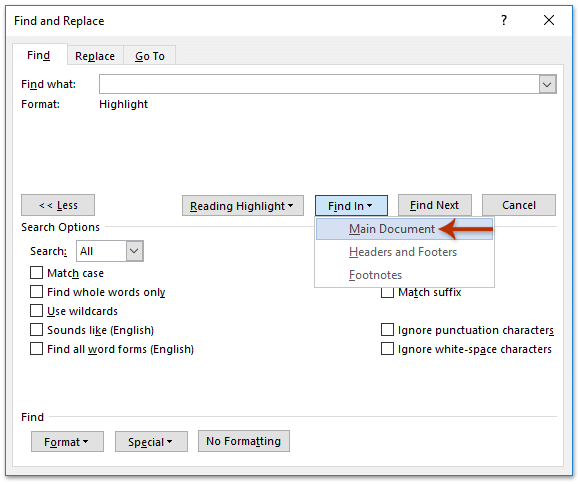Open the Special characters dropdown button
580x484 pixels.
pos(151,441)
